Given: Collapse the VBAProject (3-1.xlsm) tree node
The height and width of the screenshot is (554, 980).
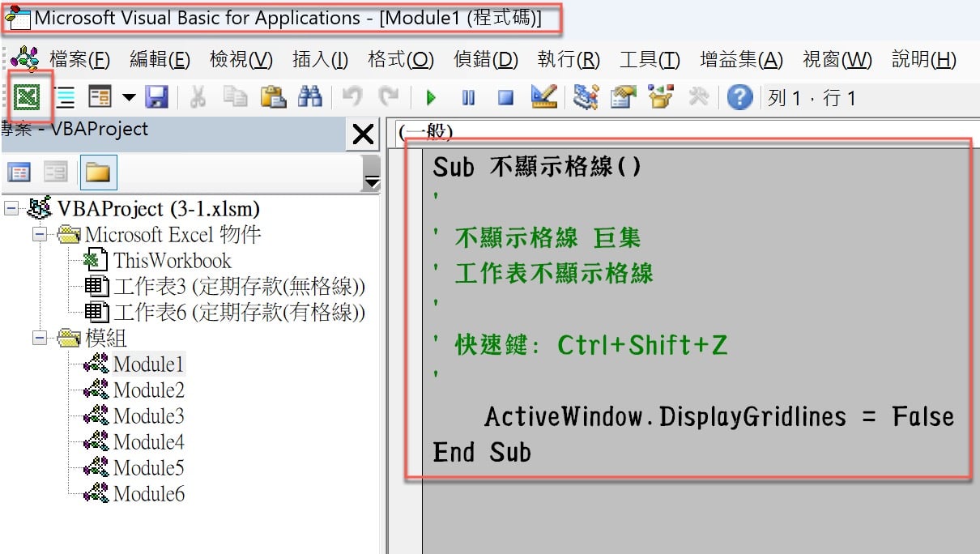Looking at the screenshot, I should pyautogui.click(x=11, y=209).
